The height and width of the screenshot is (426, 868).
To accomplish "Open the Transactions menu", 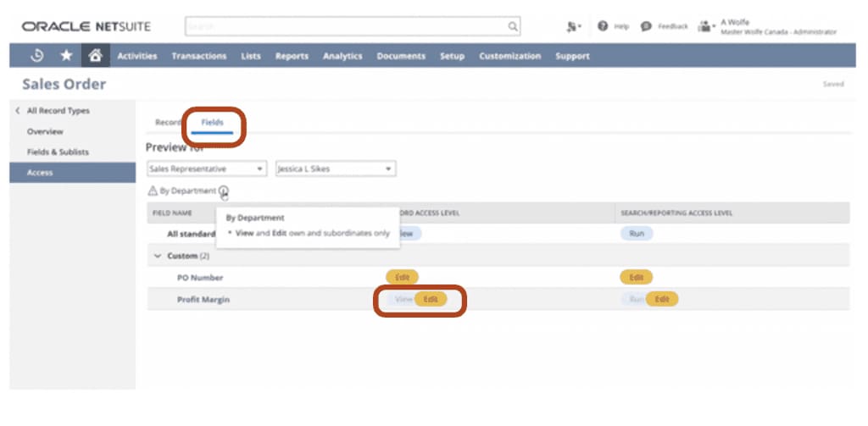I will coord(198,56).
